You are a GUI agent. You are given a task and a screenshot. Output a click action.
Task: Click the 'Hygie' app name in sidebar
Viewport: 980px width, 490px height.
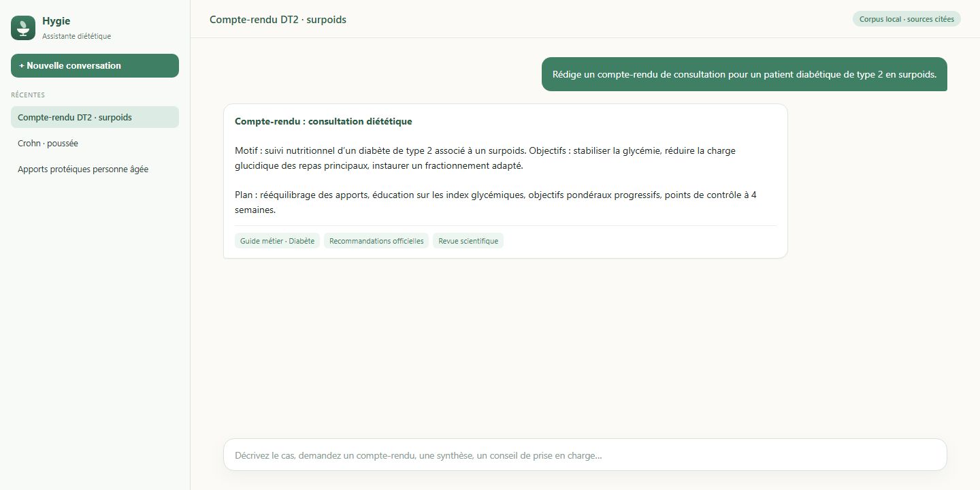tap(56, 21)
